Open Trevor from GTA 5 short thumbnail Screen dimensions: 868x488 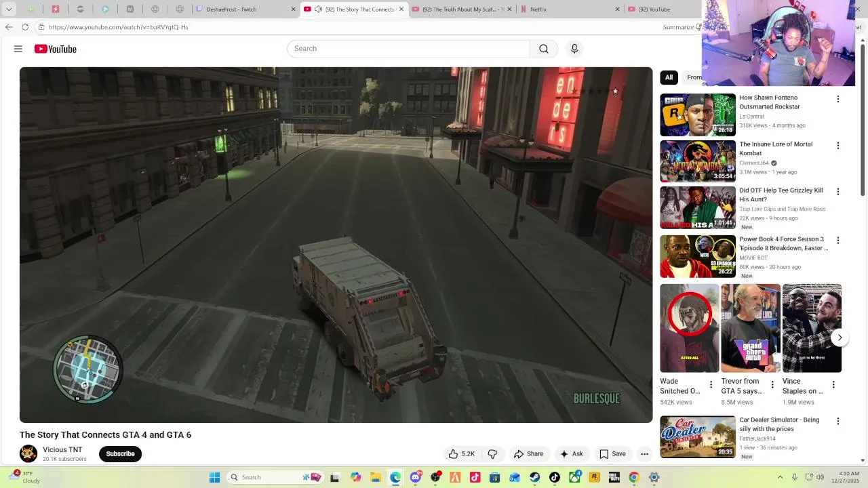pos(751,328)
